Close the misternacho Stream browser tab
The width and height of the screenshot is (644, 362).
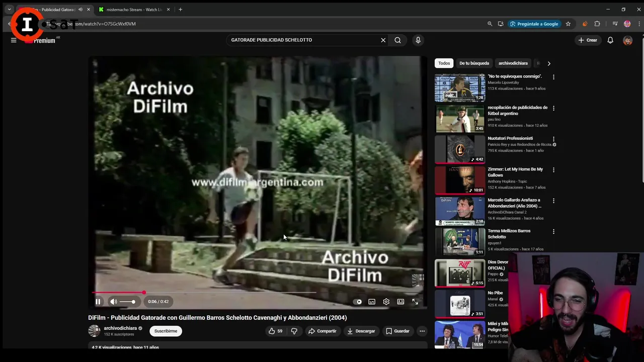click(168, 10)
